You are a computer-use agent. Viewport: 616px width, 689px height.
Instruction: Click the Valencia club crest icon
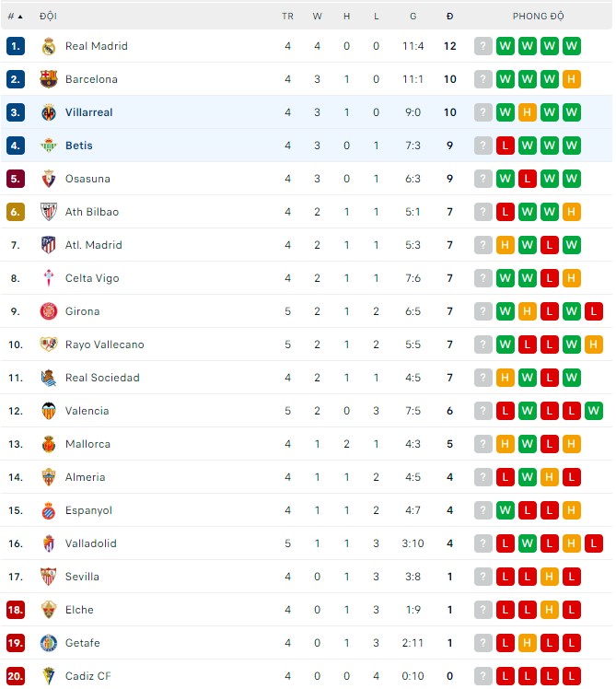(x=49, y=411)
